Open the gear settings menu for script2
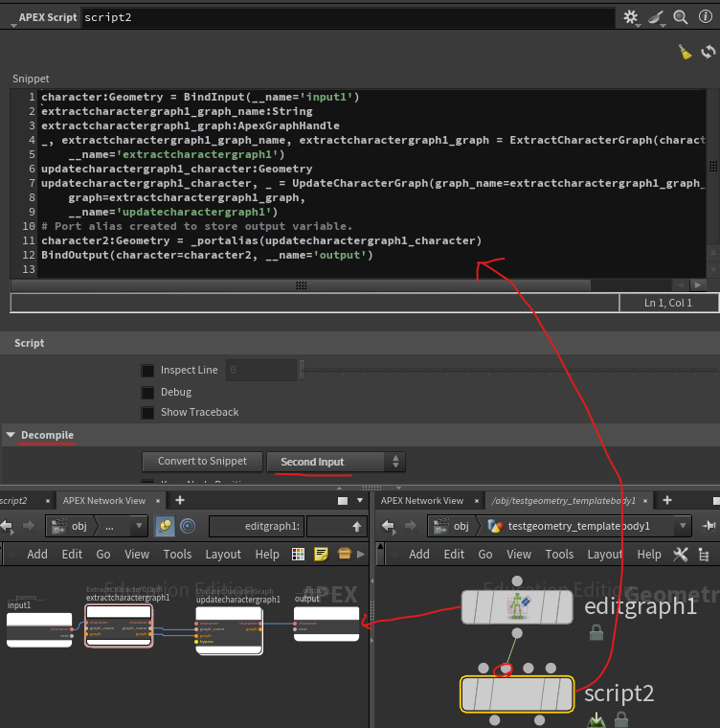The width and height of the screenshot is (720, 728). click(630, 17)
